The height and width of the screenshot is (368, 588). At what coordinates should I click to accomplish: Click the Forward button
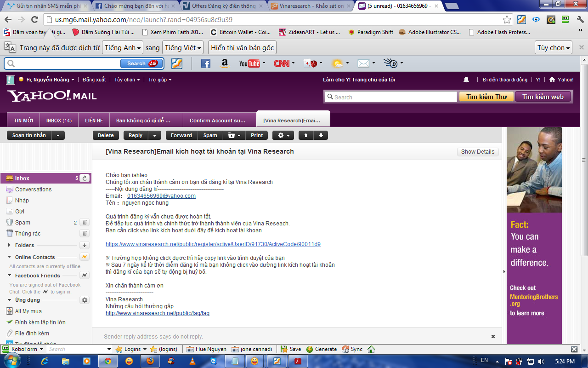181,135
